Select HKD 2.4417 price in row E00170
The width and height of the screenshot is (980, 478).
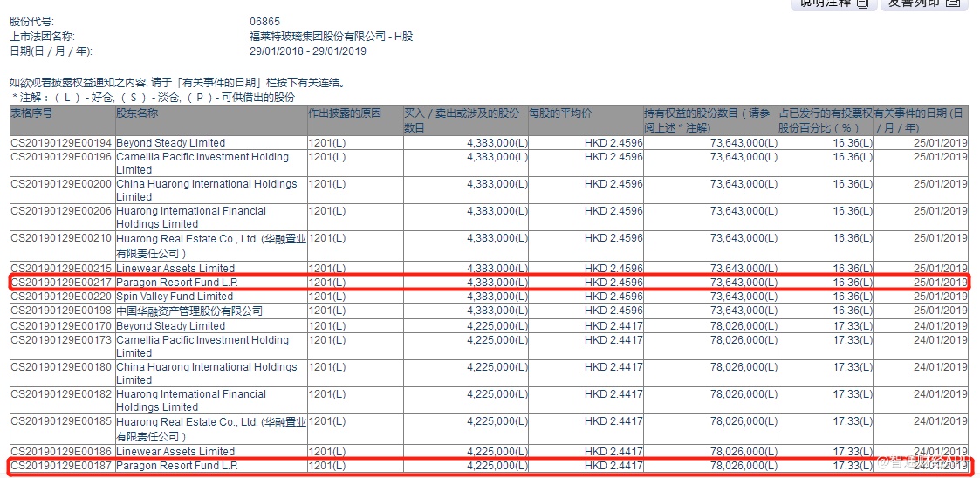tap(613, 326)
